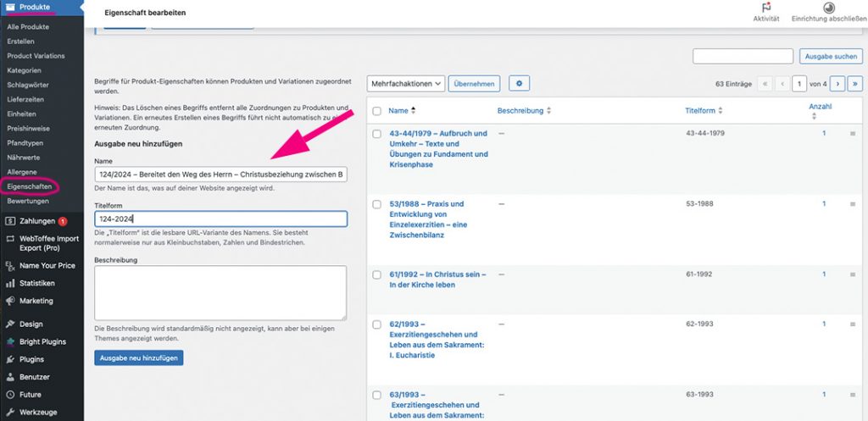Open Eigenschaften in Produkte submenu
This screenshot has width=868, height=421.
(x=29, y=186)
